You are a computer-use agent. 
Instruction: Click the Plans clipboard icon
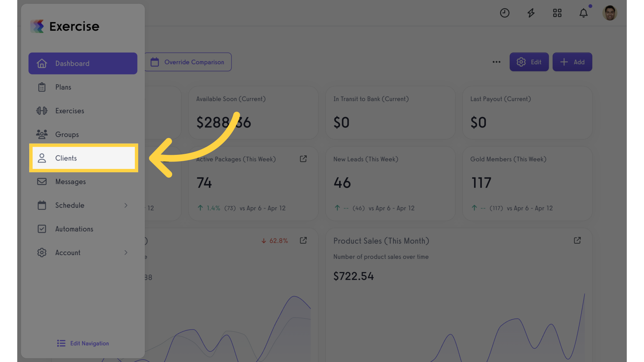[42, 87]
